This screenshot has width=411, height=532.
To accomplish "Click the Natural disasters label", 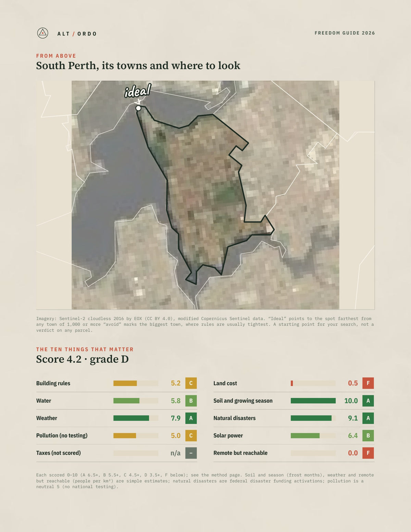I will [x=234, y=418].
